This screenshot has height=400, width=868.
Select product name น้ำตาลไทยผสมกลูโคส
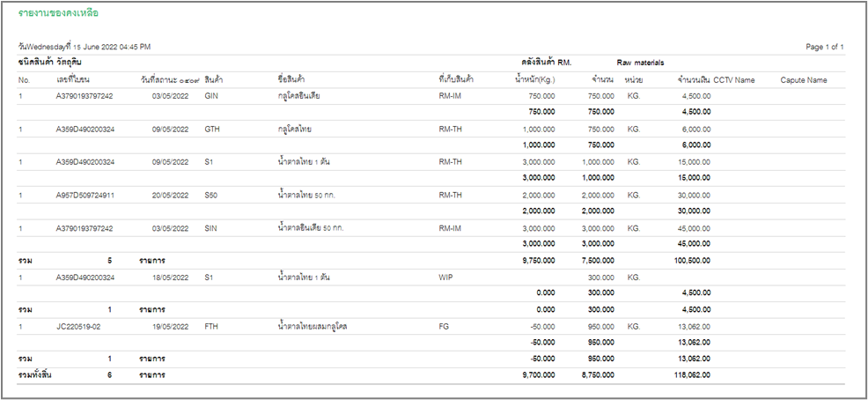(312, 327)
